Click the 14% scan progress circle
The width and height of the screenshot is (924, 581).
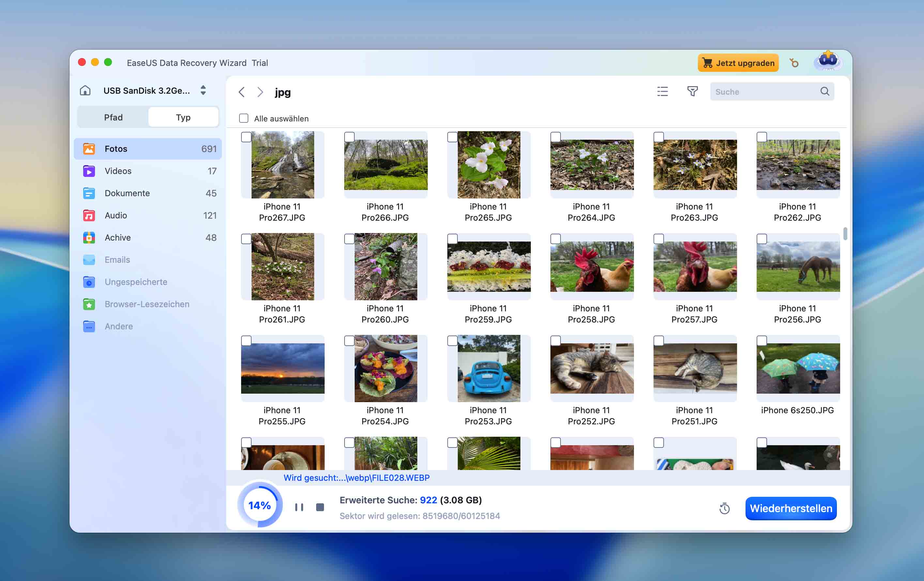click(260, 506)
